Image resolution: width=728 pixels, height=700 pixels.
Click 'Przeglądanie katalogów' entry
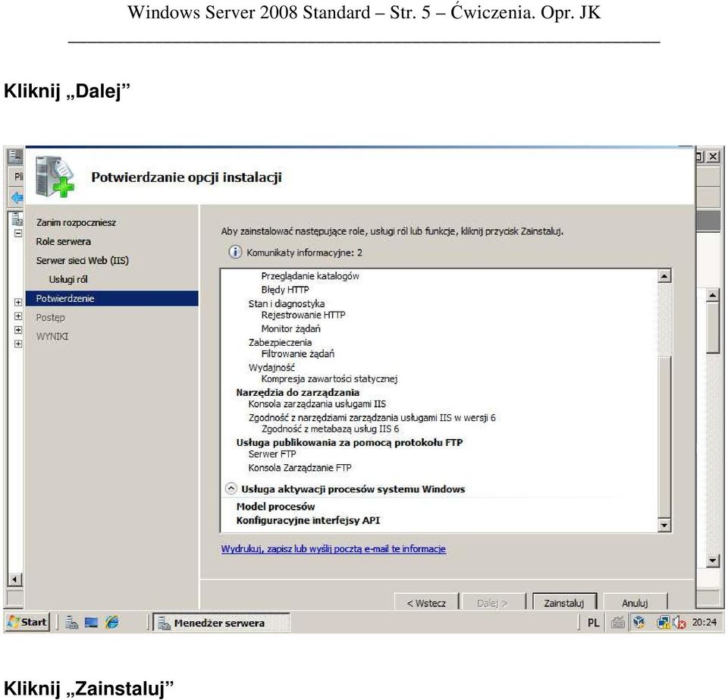pyautogui.click(x=310, y=276)
